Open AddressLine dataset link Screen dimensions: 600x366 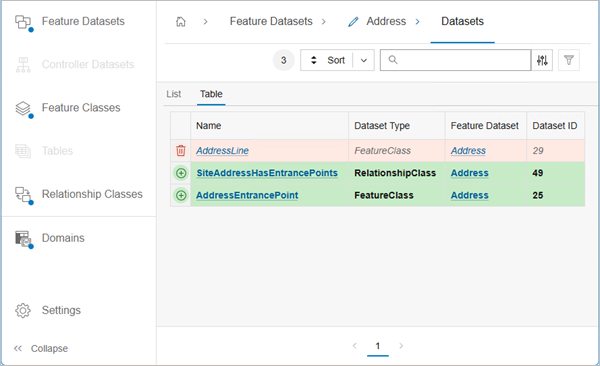pos(222,151)
